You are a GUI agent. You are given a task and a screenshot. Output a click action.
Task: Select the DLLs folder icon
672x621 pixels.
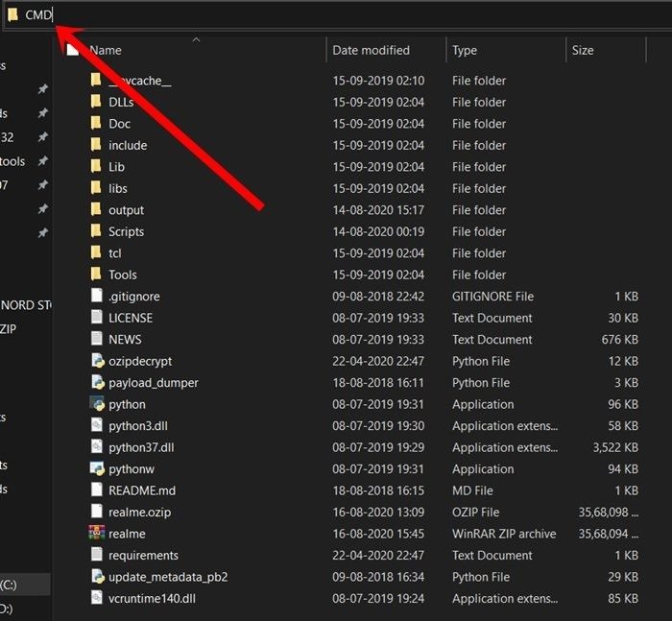pos(96,102)
